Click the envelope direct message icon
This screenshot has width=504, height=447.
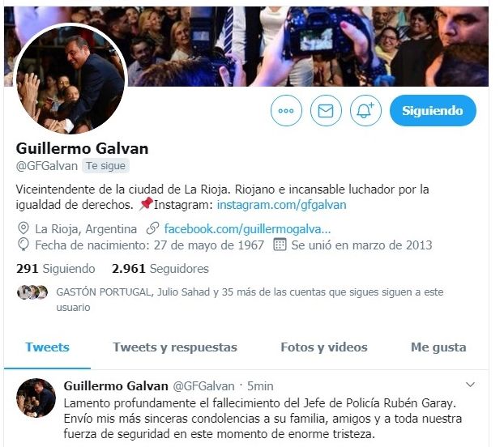[326, 111]
